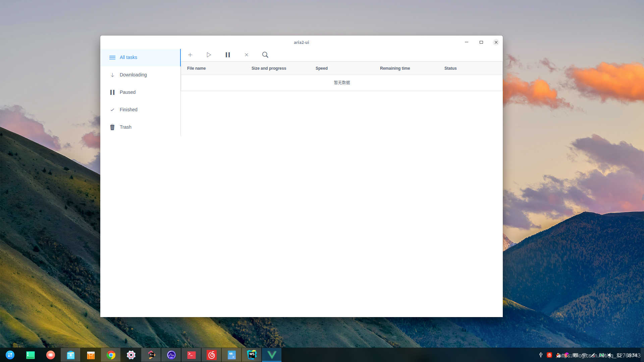Open the red screen recorder taskbar icon
The width and height of the screenshot is (644, 362).
[50, 355]
